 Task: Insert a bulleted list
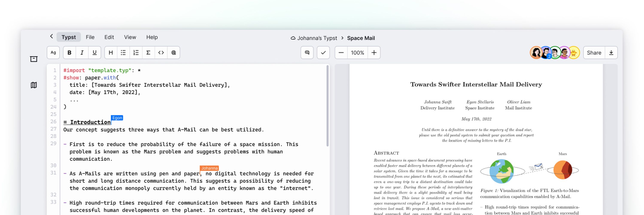click(123, 52)
